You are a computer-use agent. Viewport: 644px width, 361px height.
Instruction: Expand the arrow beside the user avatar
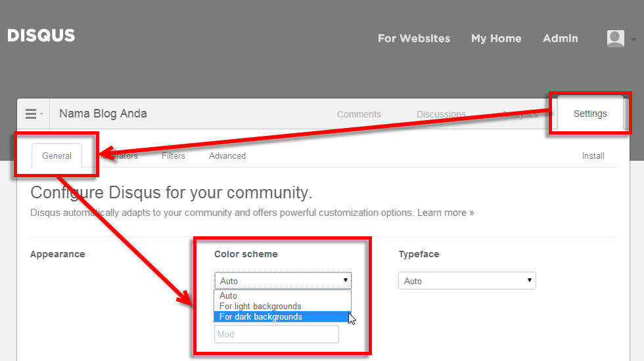[x=633, y=40]
